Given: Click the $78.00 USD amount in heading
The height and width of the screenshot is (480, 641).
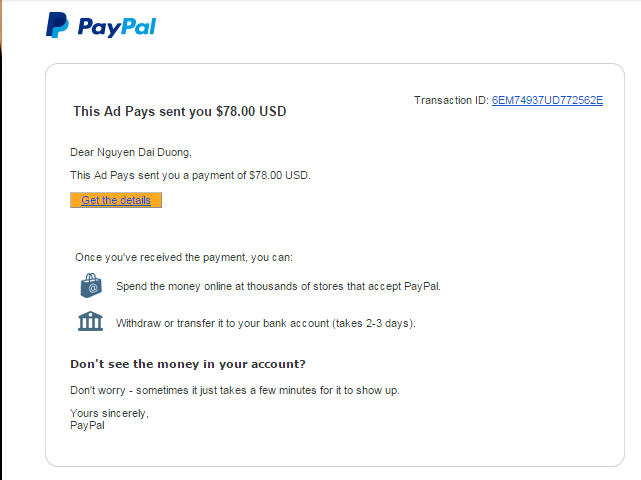Looking at the screenshot, I should [251, 111].
